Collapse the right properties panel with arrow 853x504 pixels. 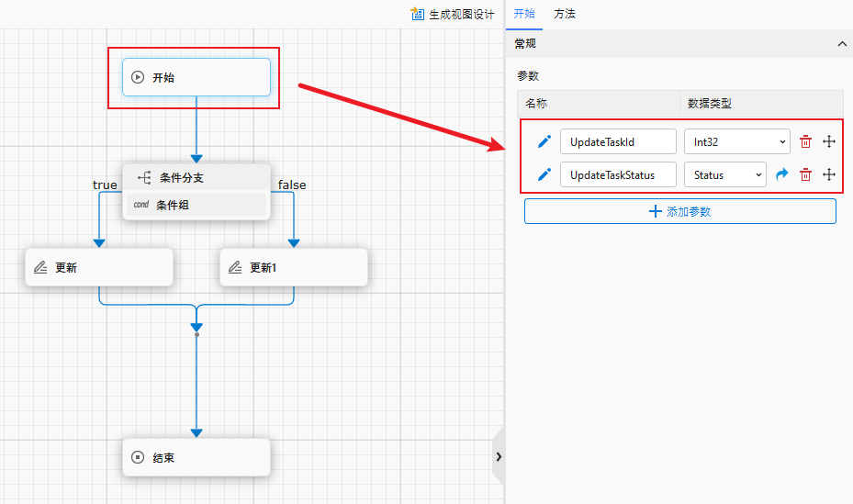coord(499,456)
